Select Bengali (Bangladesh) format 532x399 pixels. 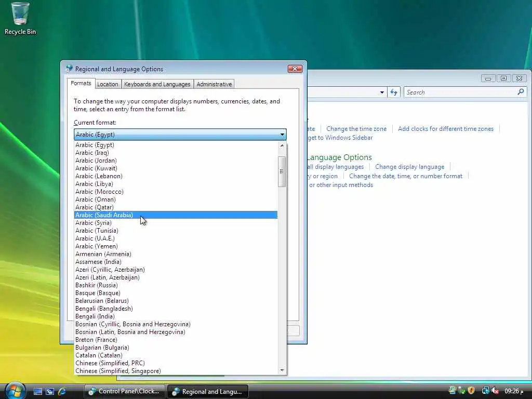point(176,309)
